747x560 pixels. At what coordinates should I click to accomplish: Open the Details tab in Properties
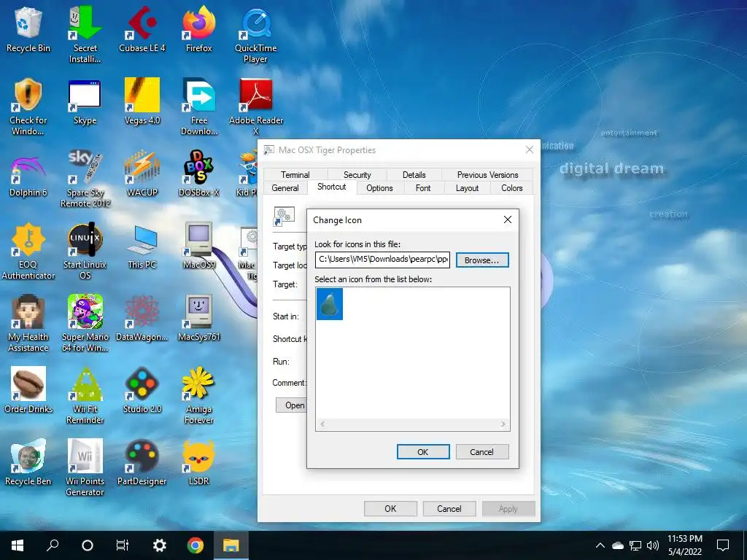[414, 175]
